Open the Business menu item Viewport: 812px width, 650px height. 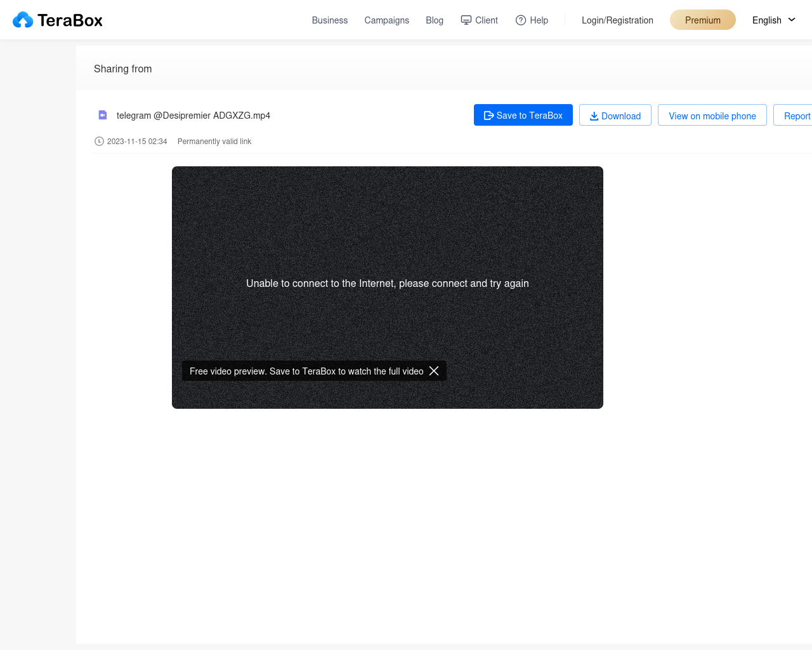(330, 20)
